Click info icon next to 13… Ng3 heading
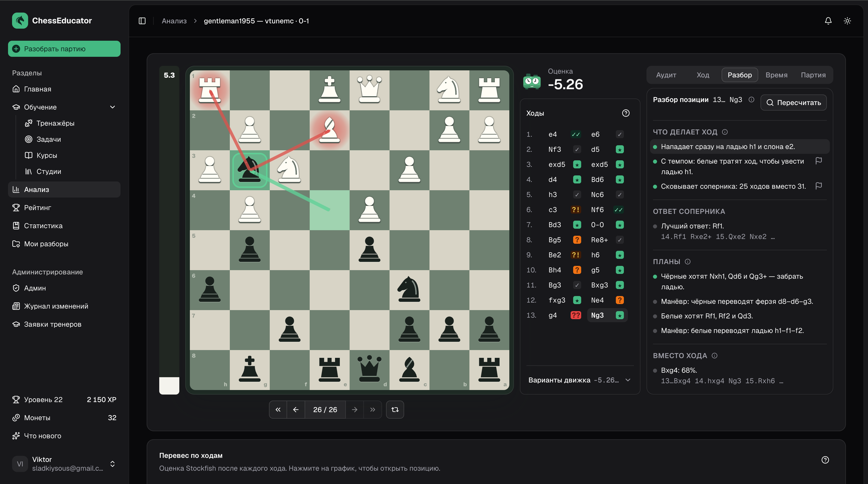Image resolution: width=868 pixels, height=484 pixels. click(751, 100)
